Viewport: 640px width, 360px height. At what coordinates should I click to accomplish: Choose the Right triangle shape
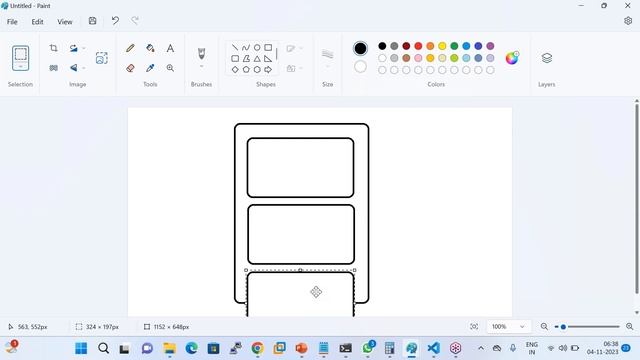click(x=268, y=59)
